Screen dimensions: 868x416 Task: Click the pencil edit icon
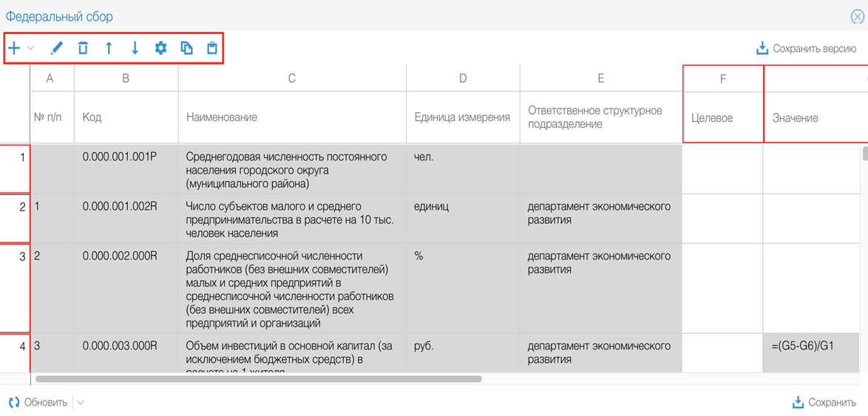(x=56, y=48)
